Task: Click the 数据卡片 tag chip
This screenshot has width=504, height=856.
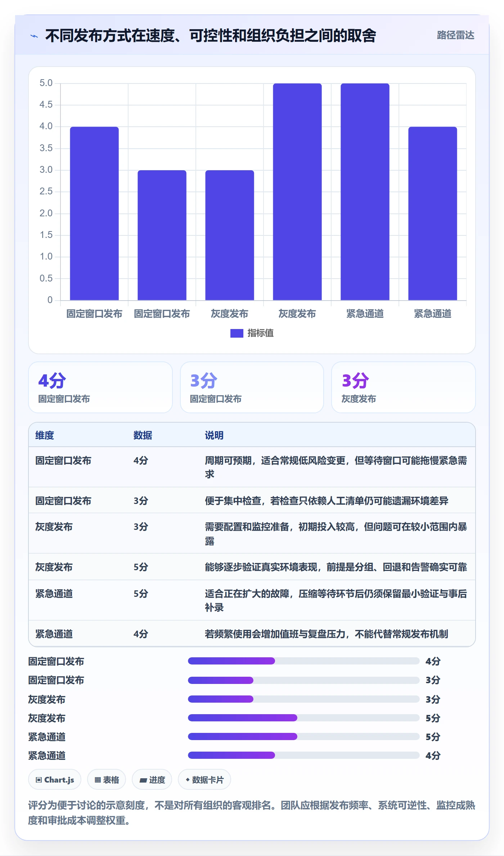Action: click(x=204, y=780)
